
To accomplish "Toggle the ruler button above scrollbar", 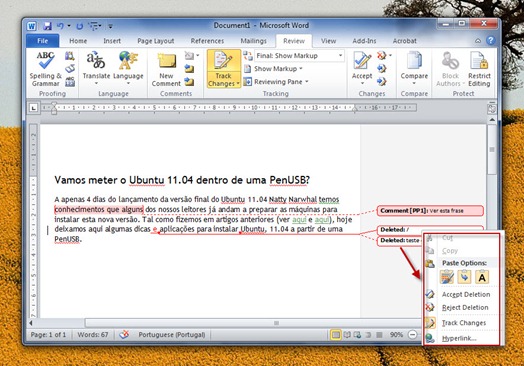I will point(492,109).
